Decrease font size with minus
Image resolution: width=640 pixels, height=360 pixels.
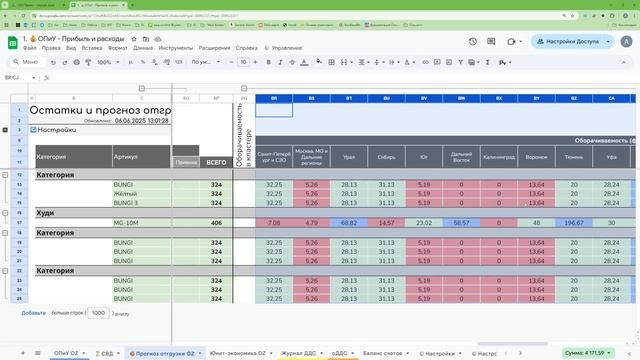[231, 62]
